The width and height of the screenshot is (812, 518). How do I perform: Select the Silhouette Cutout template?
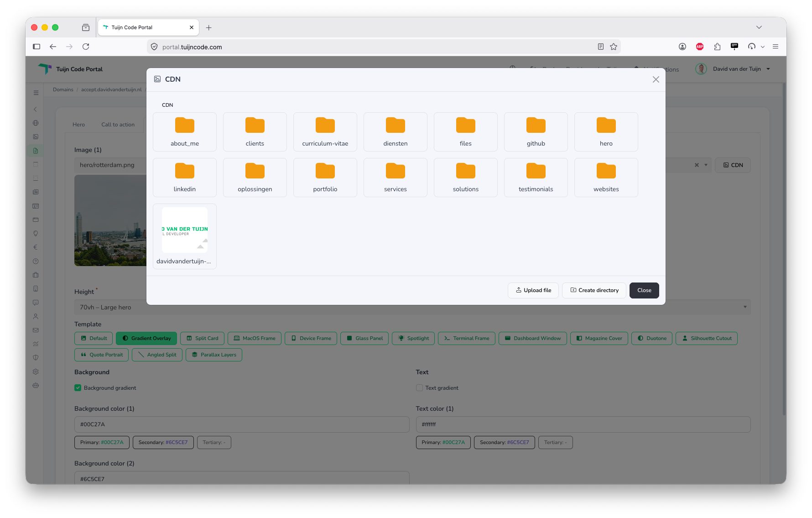click(707, 338)
